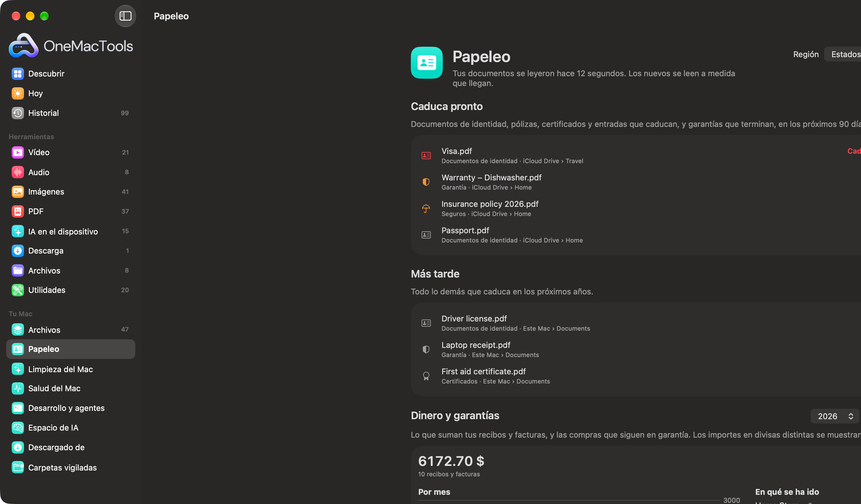Open the PDF tools category
Viewport: 861px width, 504px height.
pos(70,211)
